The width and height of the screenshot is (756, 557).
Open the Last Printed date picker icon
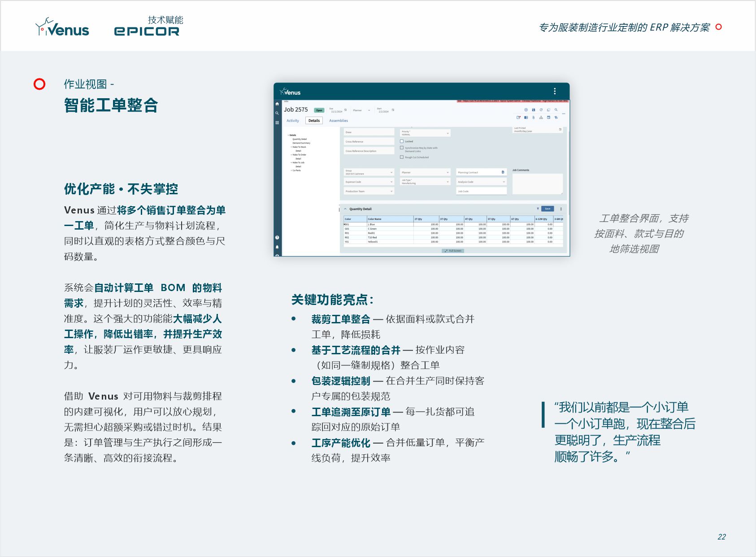pyautogui.click(x=560, y=130)
